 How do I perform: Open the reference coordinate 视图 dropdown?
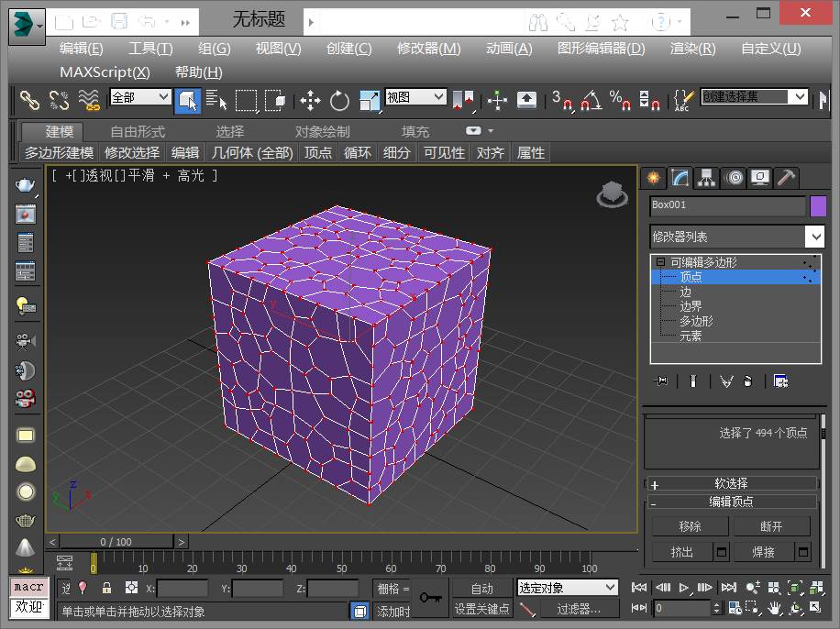pos(415,97)
